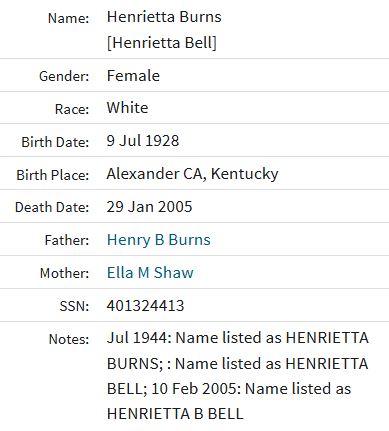Click the Gender field label
The width and height of the screenshot is (389, 431).
[x=64, y=76]
